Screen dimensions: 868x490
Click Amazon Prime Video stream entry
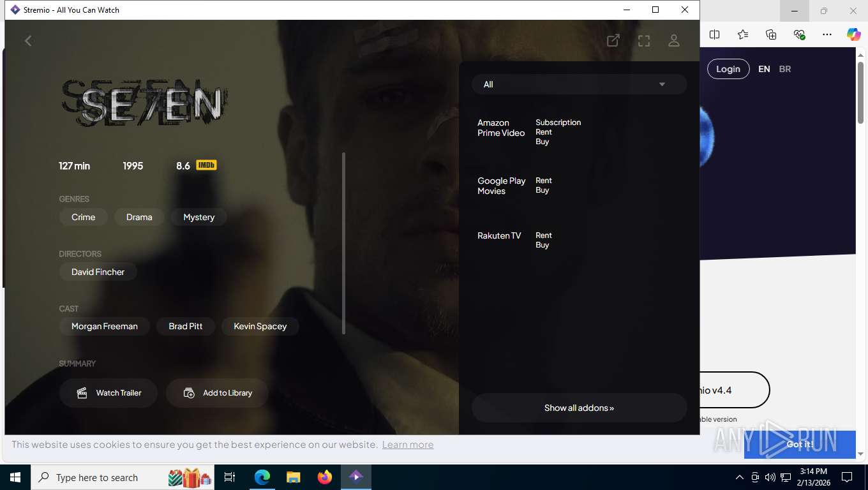(579, 132)
